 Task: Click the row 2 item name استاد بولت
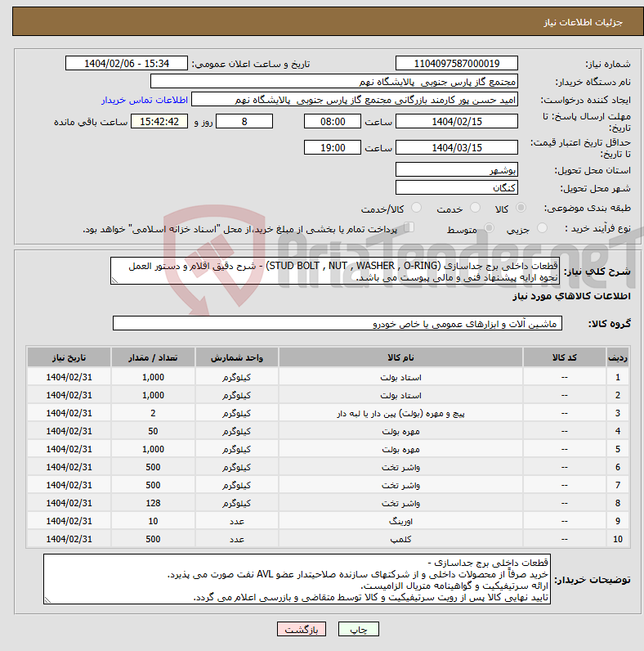coord(400,395)
